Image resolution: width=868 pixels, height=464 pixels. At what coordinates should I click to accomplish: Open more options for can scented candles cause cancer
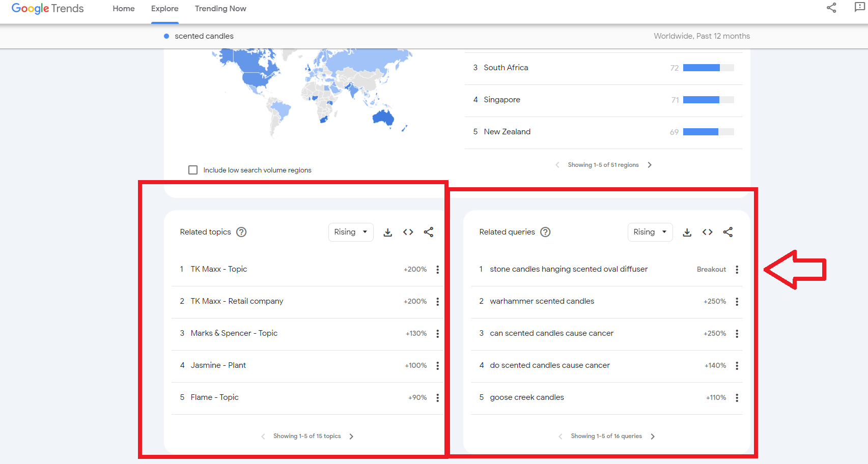point(737,334)
